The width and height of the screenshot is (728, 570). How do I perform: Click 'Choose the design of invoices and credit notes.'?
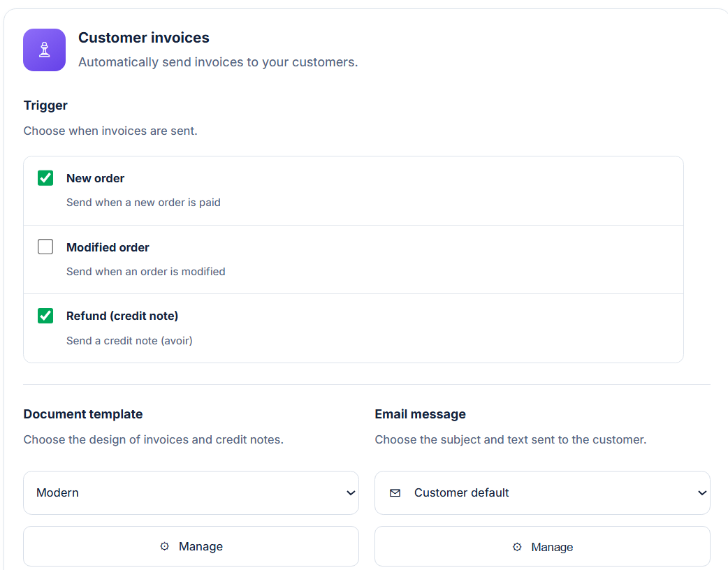(154, 439)
